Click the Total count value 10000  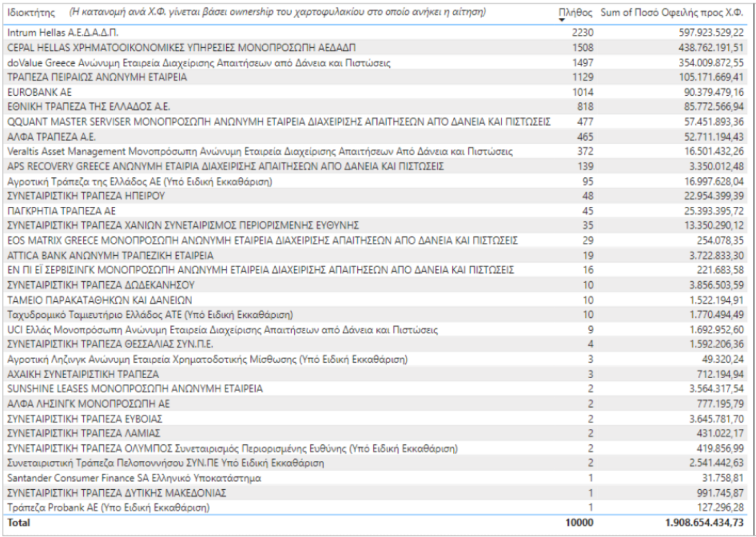click(x=579, y=523)
